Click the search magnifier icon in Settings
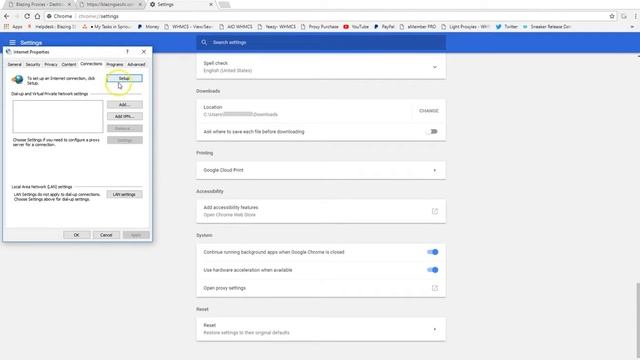 click(204, 42)
